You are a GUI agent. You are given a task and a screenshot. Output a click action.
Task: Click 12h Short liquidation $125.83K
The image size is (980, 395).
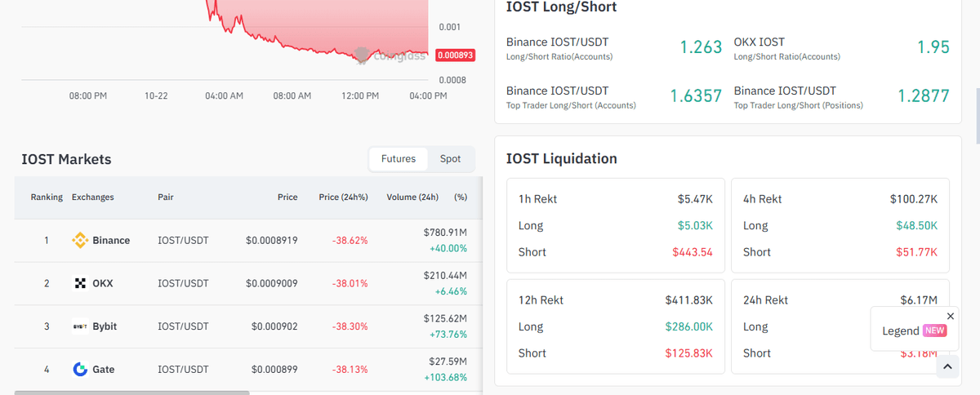[x=689, y=353]
